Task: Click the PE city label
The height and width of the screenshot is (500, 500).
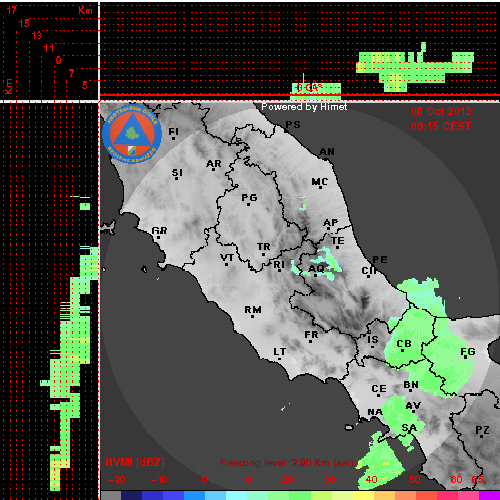Action: pyautogui.click(x=380, y=260)
